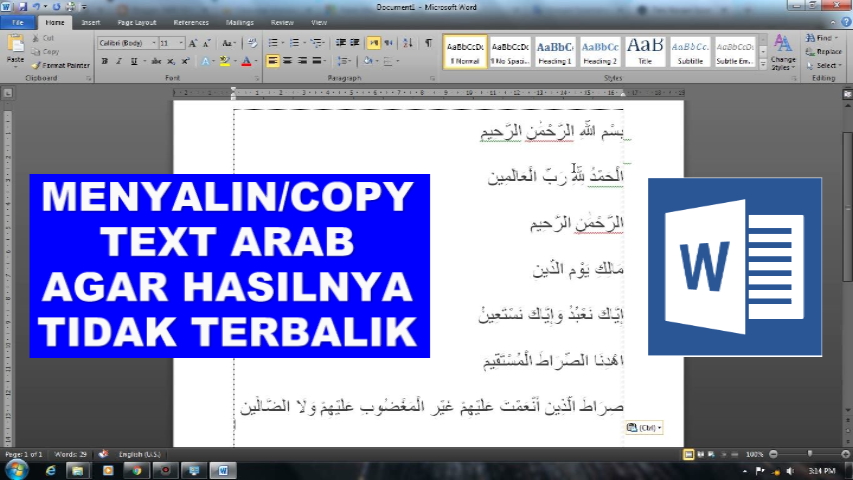Align text to the right
Screen dimensions: 853x480
coord(302,61)
